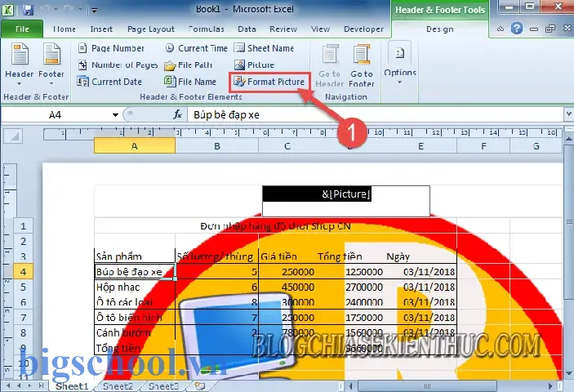Click cell with value 450000

point(287,287)
